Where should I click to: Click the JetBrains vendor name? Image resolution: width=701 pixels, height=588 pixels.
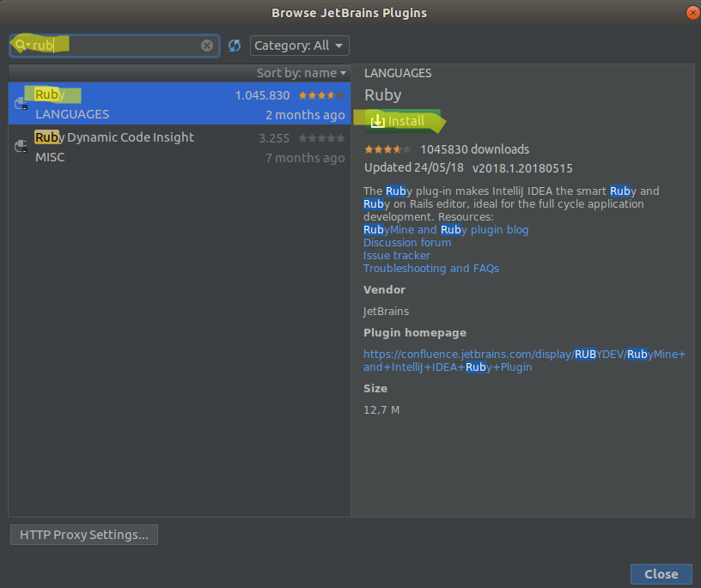pos(386,312)
